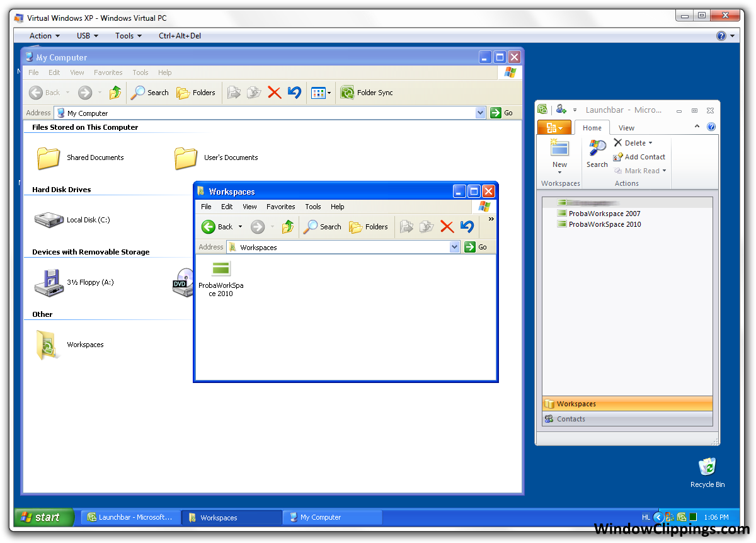The width and height of the screenshot is (756, 543).
Task: Open Back history dropdown in Workspaces window
Action: tap(240, 227)
